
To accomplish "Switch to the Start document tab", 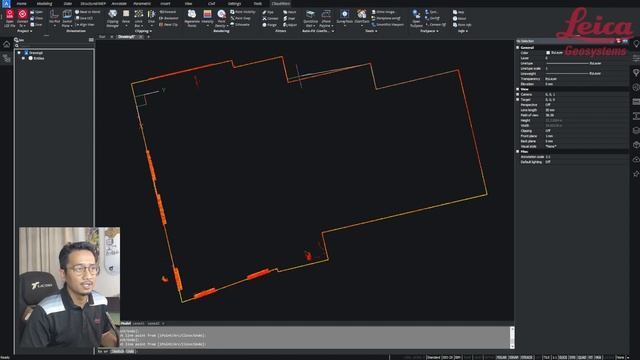I will pyautogui.click(x=102, y=37).
